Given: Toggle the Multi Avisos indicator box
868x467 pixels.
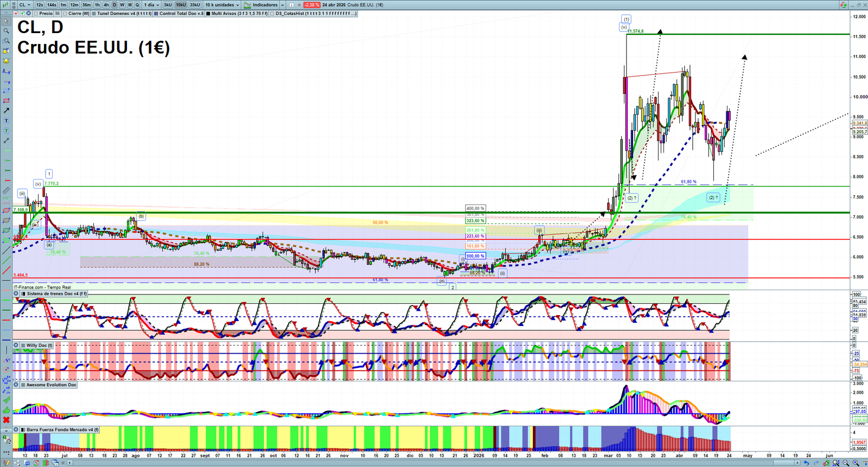Looking at the screenshot, I should pos(208,14).
